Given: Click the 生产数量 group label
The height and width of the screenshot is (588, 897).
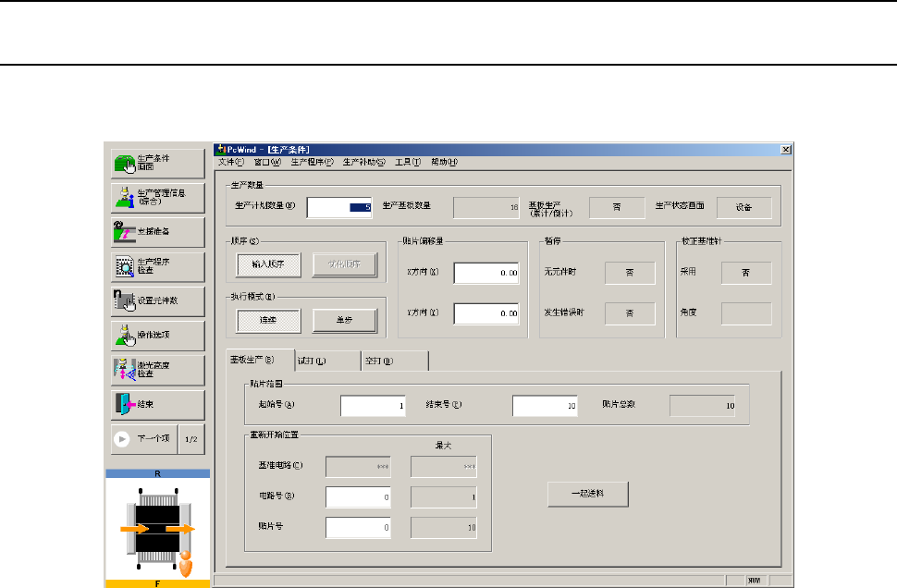Looking at the screenshot, I should click(247, 185).
